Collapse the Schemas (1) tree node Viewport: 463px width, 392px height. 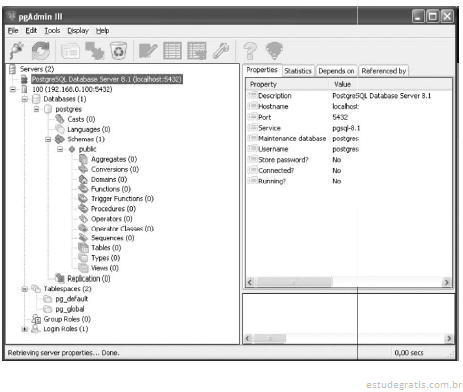tap(48, 139)
